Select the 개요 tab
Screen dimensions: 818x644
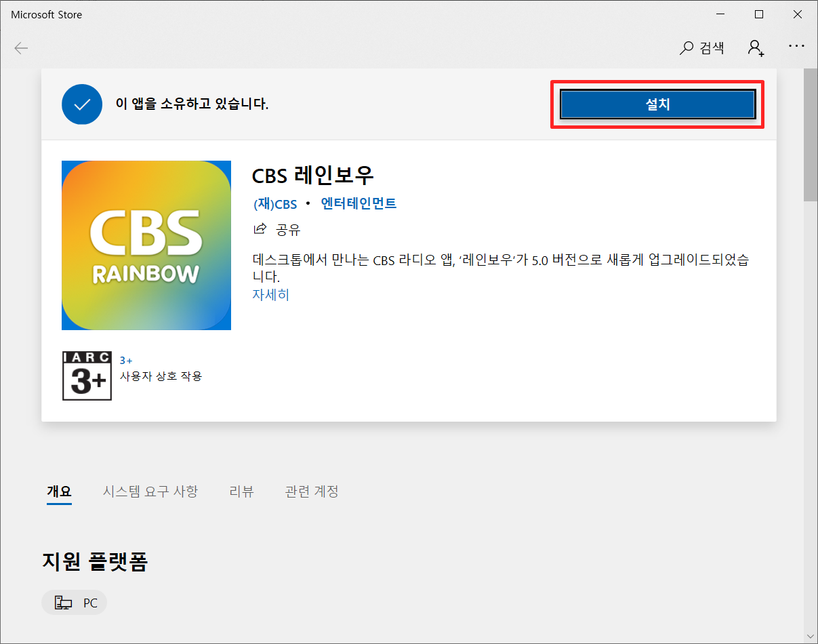59,491
